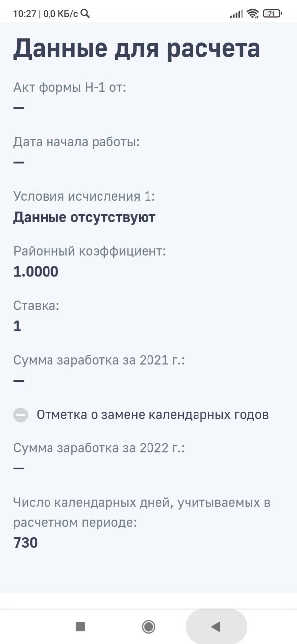Tap the 'Сумма заработка за 2021 г.' label
The height and width of the screenshot is (644, 297).
(99, 360)
